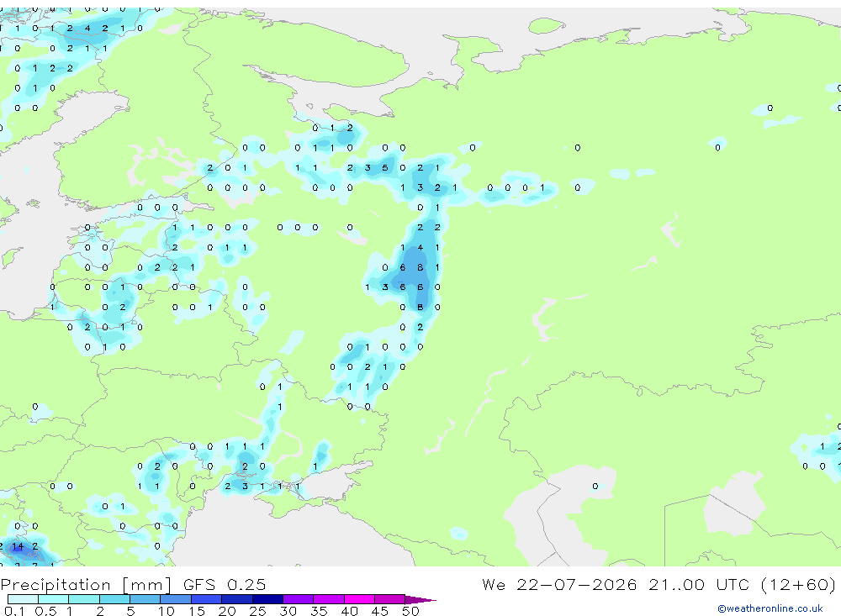The height and width of the screenshot is (616, 841).
Task: Click the "5" value in the "2 3 5" row
Action: click(385, 168)
